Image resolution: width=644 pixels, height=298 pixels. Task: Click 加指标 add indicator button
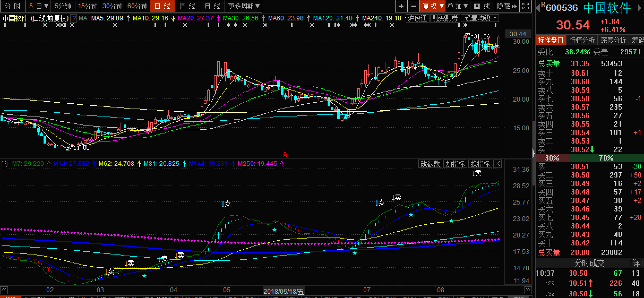point(455,164)
